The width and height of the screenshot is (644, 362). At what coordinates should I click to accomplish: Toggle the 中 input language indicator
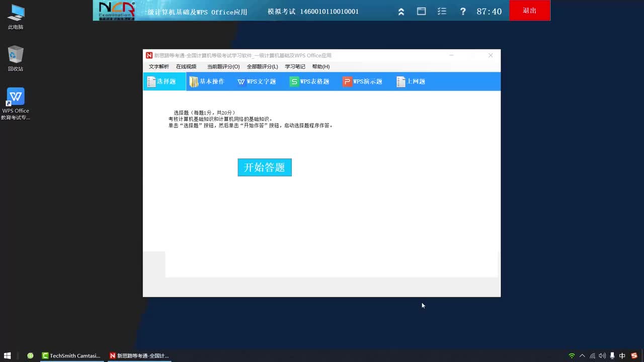click(622, 356)
